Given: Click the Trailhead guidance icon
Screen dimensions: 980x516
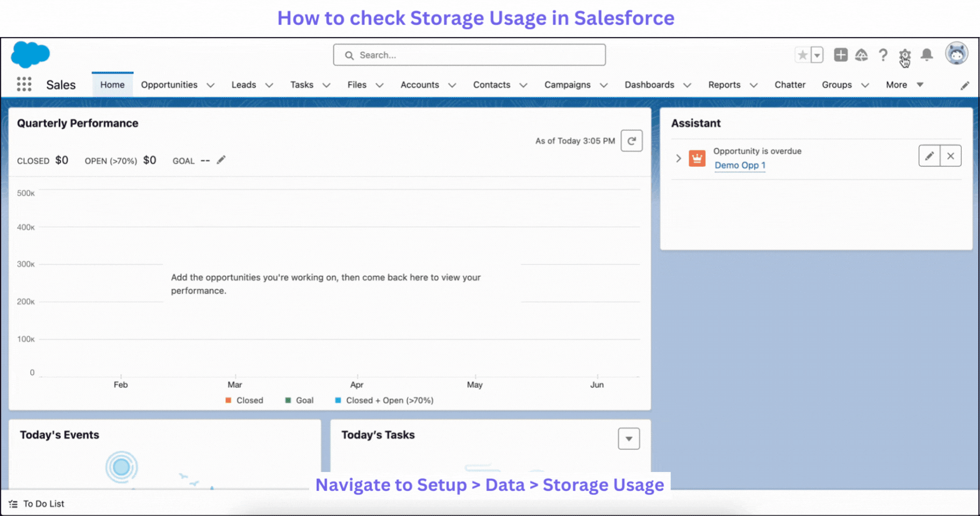Looking at the screenshot, I should pyautogui.click(x=862, y=55).
